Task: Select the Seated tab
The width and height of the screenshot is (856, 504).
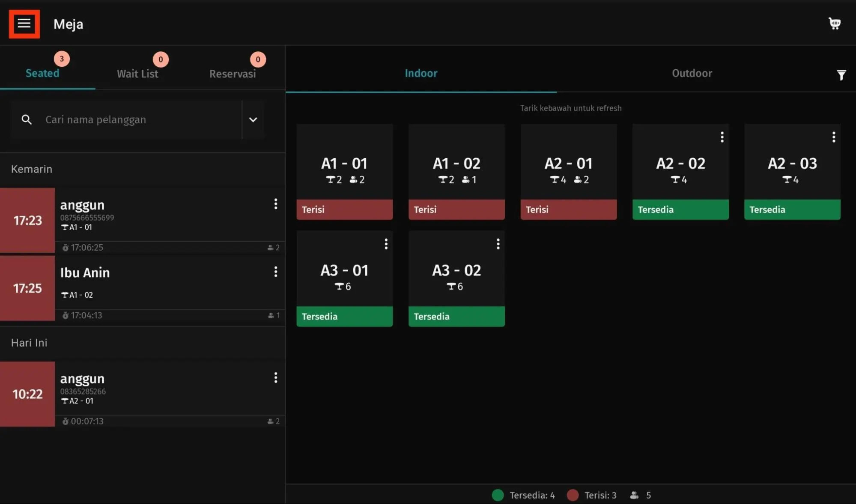Action: (x=42, y=73)
